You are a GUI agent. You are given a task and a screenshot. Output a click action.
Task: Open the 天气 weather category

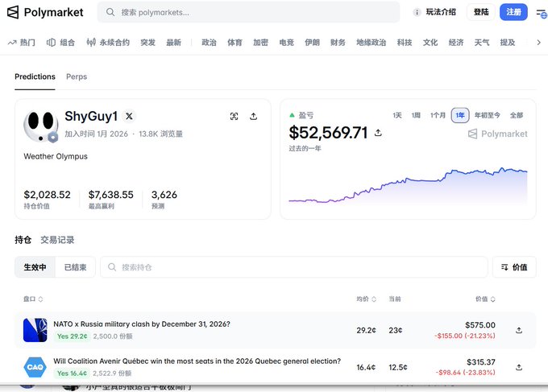482,43
